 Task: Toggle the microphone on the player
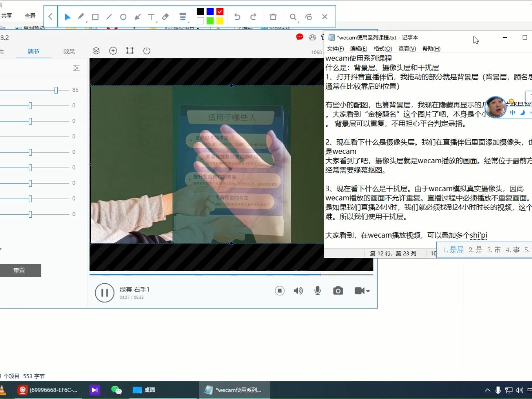(x=318, y=291)
